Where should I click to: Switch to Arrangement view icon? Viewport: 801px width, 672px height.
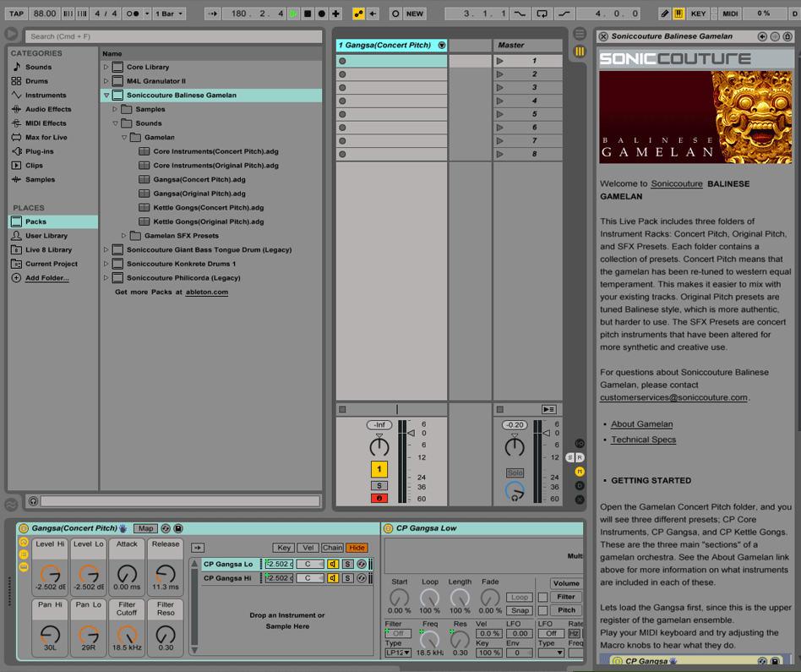click(580, 35)
